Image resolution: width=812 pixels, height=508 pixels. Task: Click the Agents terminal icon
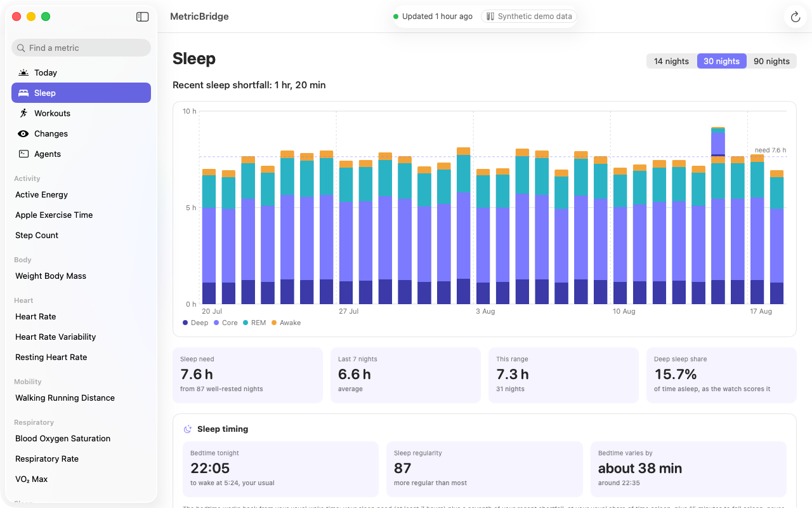tap(23, 154)
